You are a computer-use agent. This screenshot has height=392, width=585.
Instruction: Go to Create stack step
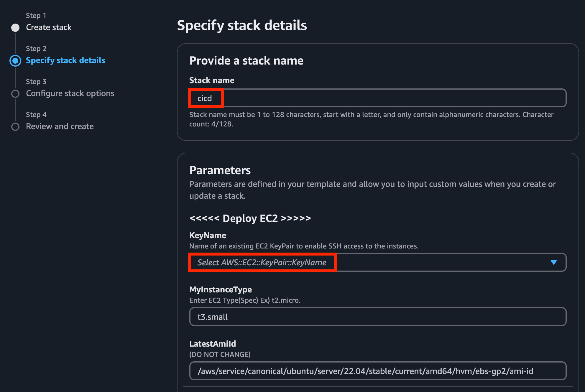pos(49,27)
